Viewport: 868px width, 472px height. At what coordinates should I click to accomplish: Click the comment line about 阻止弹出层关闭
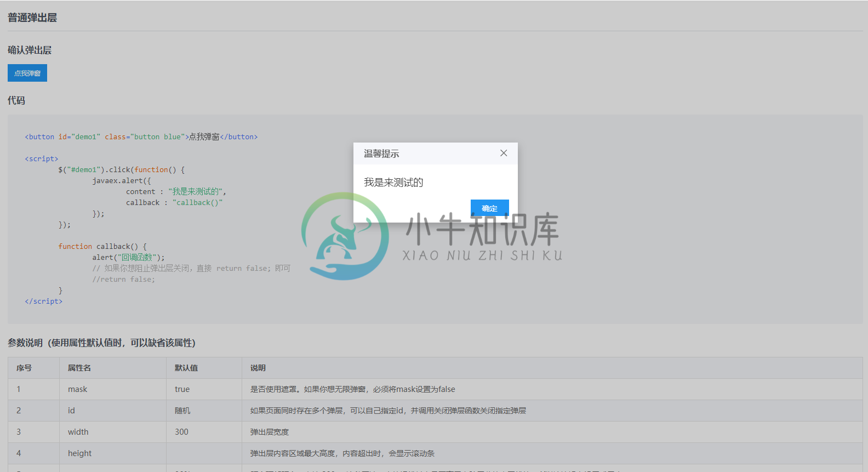pos(191,268)
